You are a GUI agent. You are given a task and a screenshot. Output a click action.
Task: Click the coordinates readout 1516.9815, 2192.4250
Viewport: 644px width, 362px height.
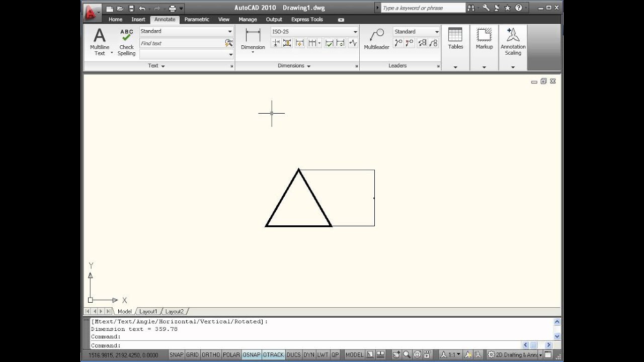pyautogui.click(x=123, y=355)
